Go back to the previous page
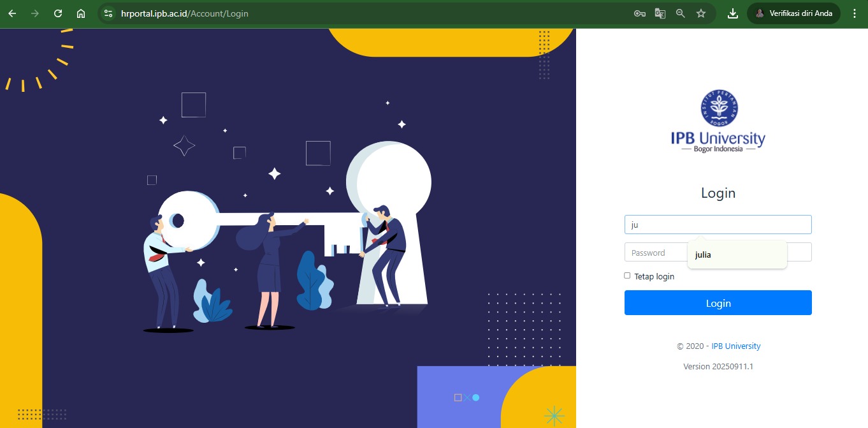Screen dimensions: 868x428 point(12,13)
